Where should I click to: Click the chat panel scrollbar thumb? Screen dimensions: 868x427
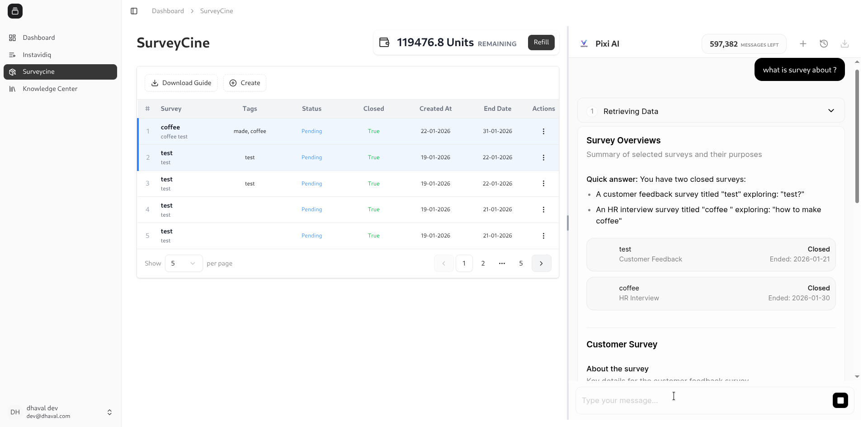(x=857, y=136)
